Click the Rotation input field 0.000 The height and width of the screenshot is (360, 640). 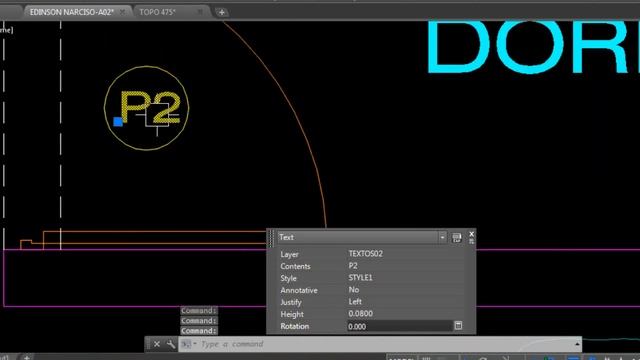(400, 326)
